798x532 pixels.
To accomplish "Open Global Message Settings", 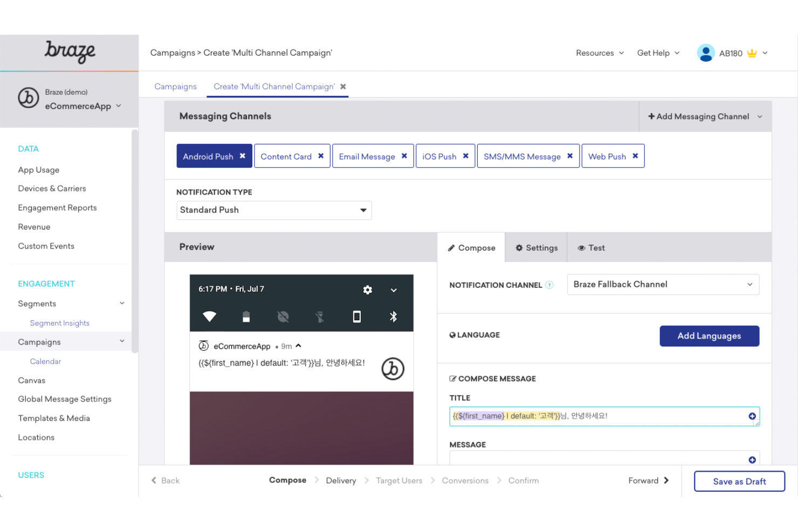I will click(65, 399).
